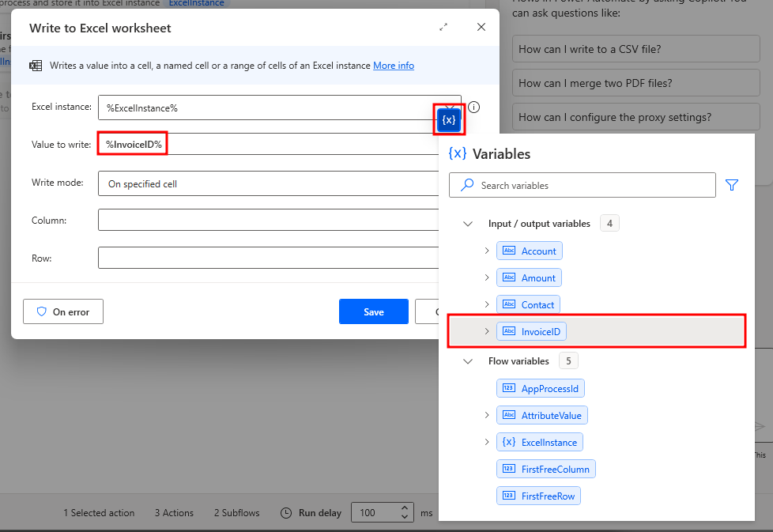The image size is (773, 532).
Task: Click the Value to write field
Action: pos(268,144)
